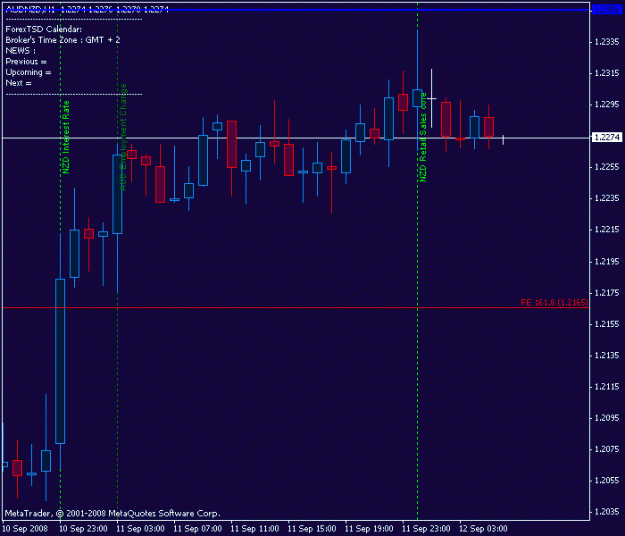This screenshot has width=625, height=536.
Task: Click the highlighted 1.2274 current price tag
Action: [x=607, y=137]
